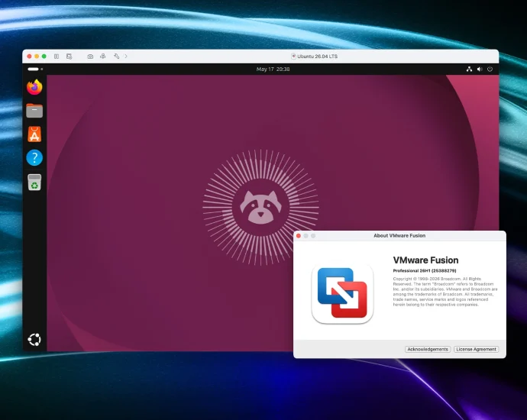The height and width of the screenshot is (420, 527).
Task: Click the volume speaker icon in top bar
Action: click(x=480, y=69)
